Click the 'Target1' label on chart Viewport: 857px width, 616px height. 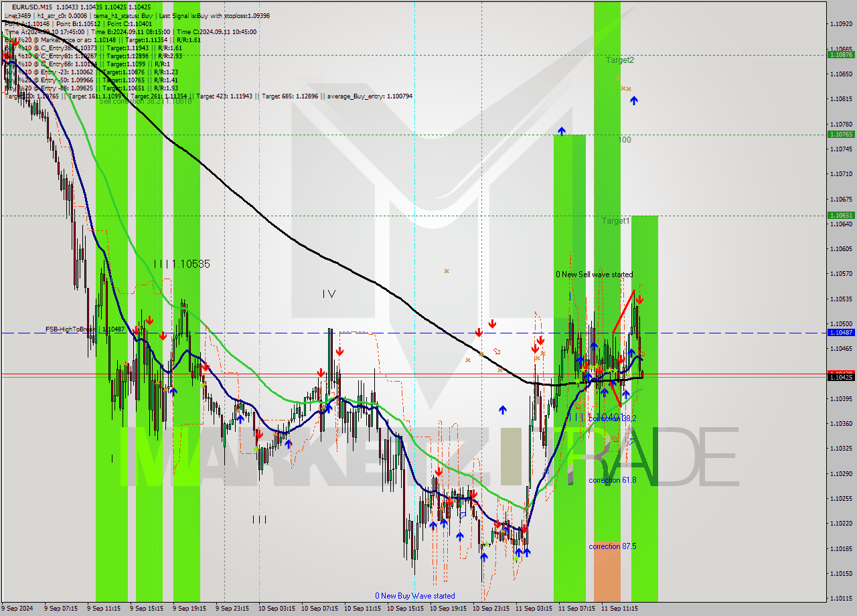tap(615, 220)
